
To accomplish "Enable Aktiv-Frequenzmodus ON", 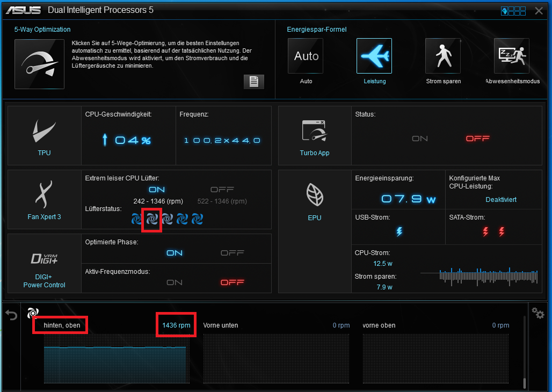I will click(175, 282).
